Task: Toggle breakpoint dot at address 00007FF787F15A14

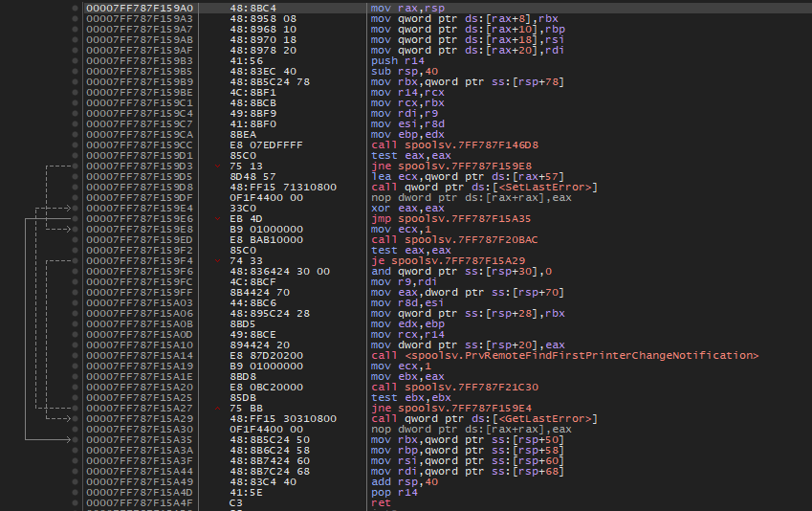Action: click(76, 356)
